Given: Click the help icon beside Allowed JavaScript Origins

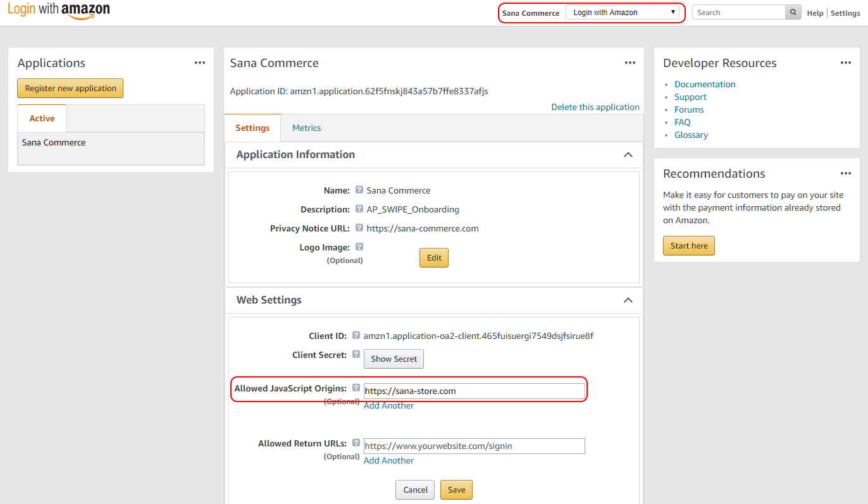Looking at the screenshot, I should click(356, 388).
